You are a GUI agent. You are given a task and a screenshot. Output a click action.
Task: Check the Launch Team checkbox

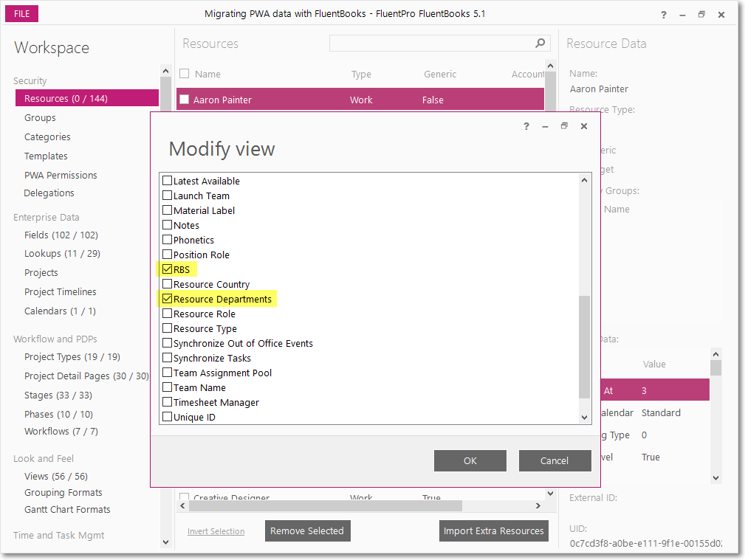point(168,196)
